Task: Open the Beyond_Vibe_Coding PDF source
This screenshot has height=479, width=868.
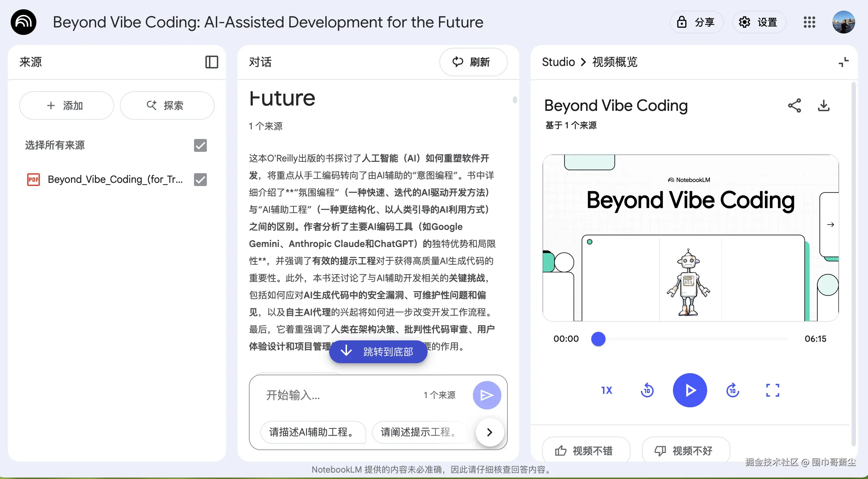Action: [x=115, y=179]
